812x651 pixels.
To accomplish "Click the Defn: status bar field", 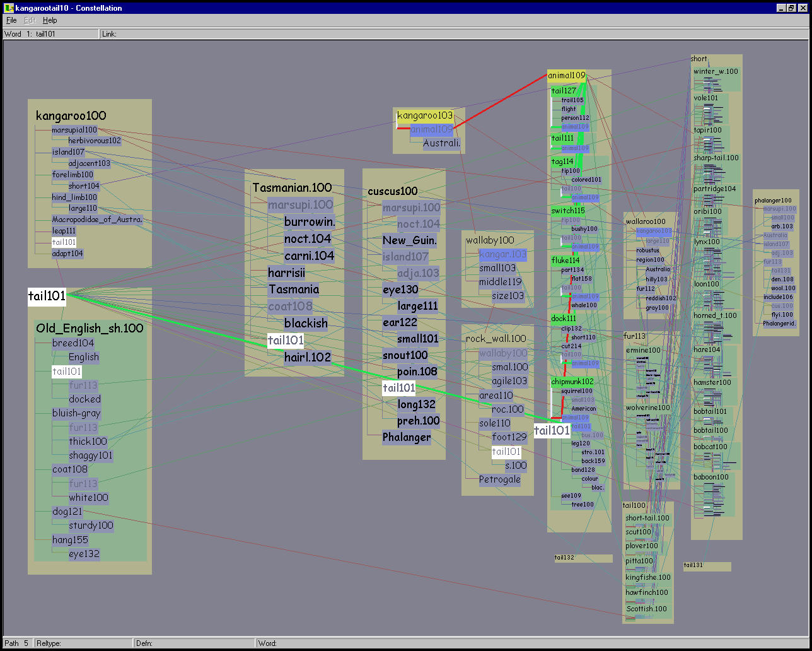I will click(194, 643).
